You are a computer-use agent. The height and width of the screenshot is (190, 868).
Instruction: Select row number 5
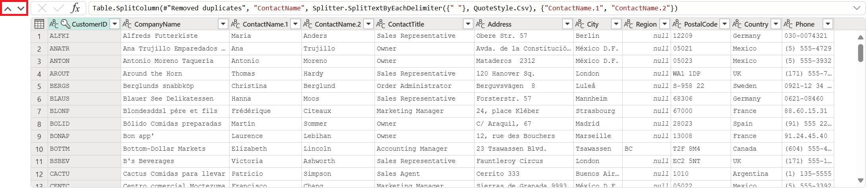coord(39,86)
